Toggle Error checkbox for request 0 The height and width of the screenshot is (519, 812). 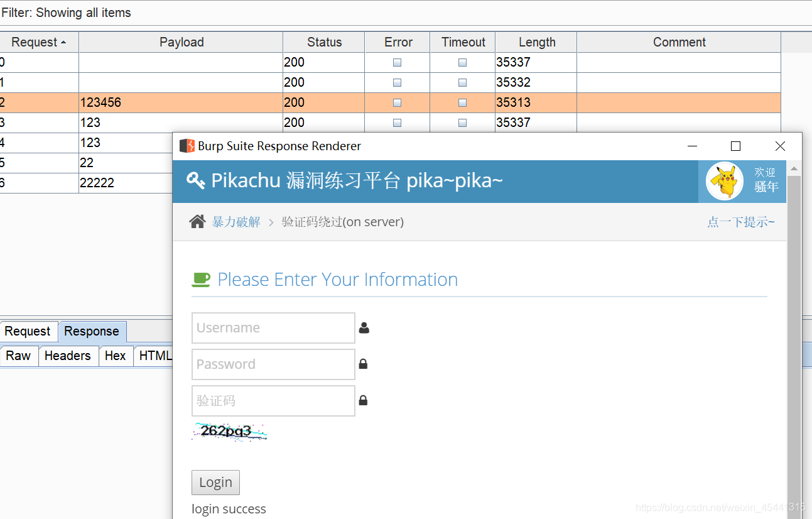[397, 62]
